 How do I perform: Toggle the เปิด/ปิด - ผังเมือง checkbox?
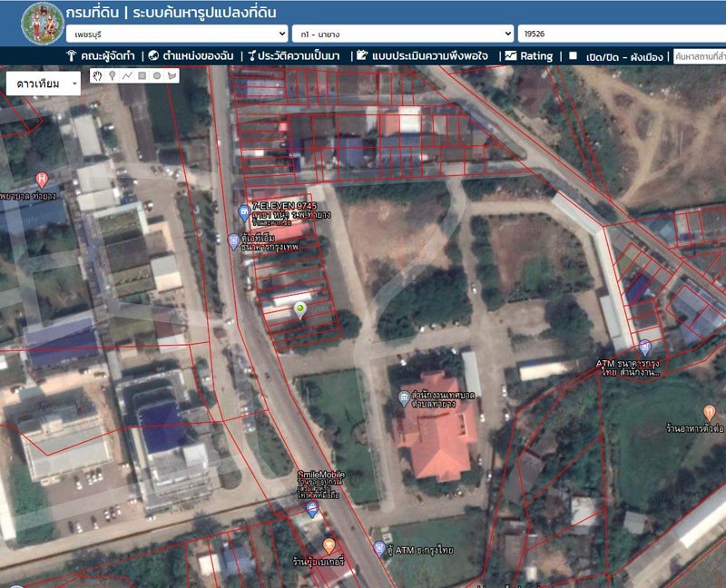point(573,56)
